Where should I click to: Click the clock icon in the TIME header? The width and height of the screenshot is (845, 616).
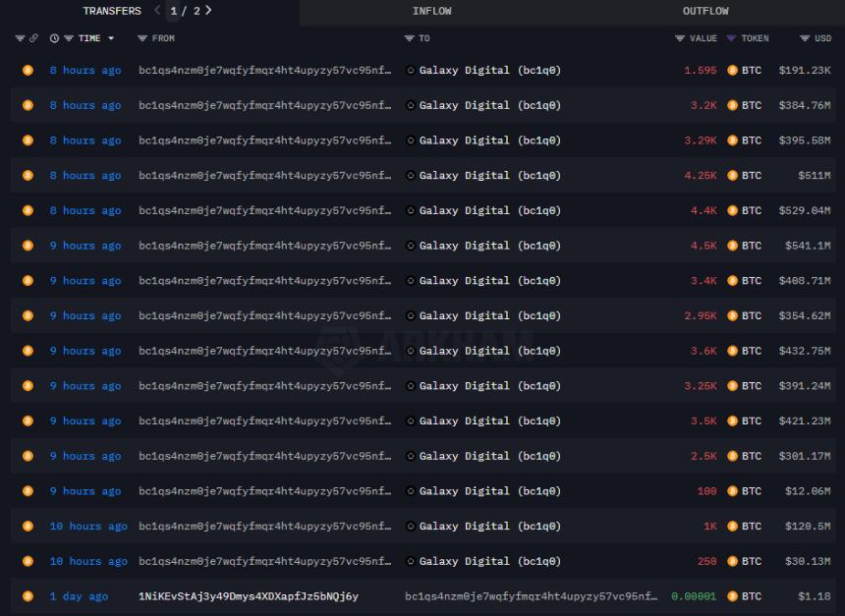tap(54, 39)
